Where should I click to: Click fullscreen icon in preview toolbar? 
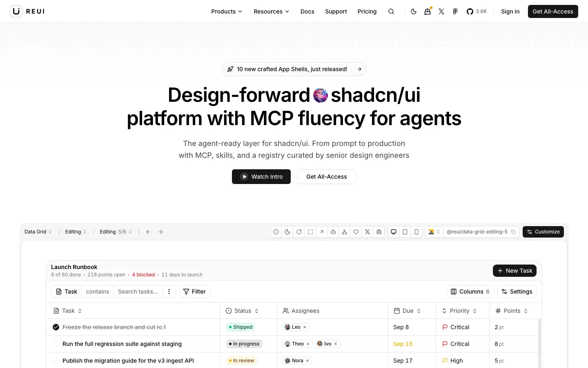click(x=310, y=232)
